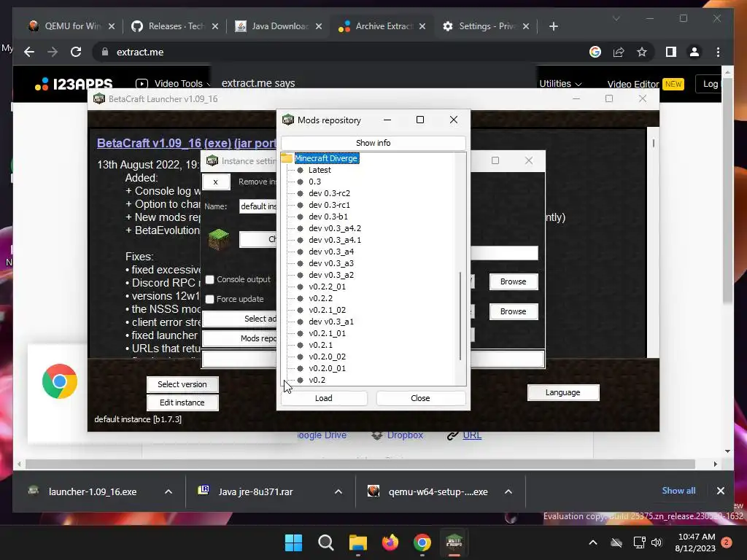Open Google icon in address bar
Image resolution: width=747 pixels, height=560 pixels.
click(x=595, y=52)
